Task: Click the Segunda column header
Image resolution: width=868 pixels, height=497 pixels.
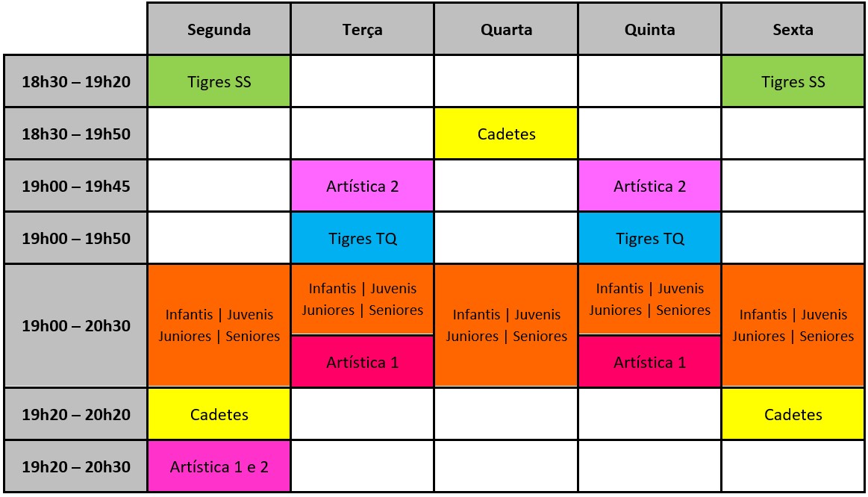Action: (x=219, y=30)
